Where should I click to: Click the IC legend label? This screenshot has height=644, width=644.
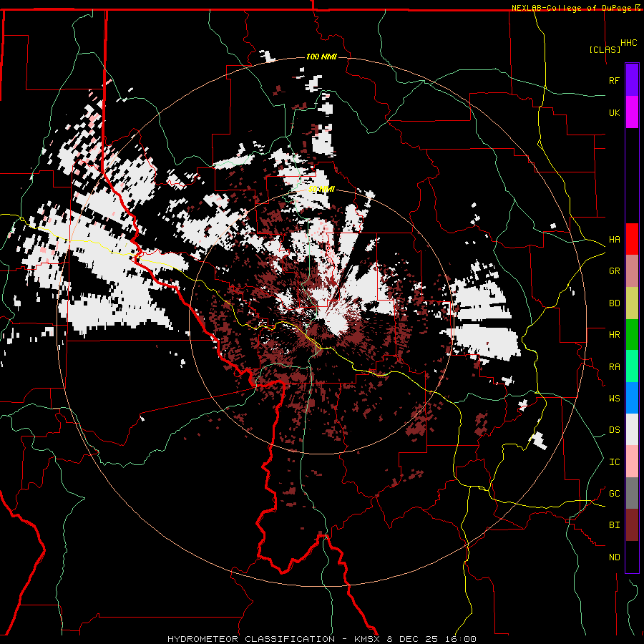614,462
